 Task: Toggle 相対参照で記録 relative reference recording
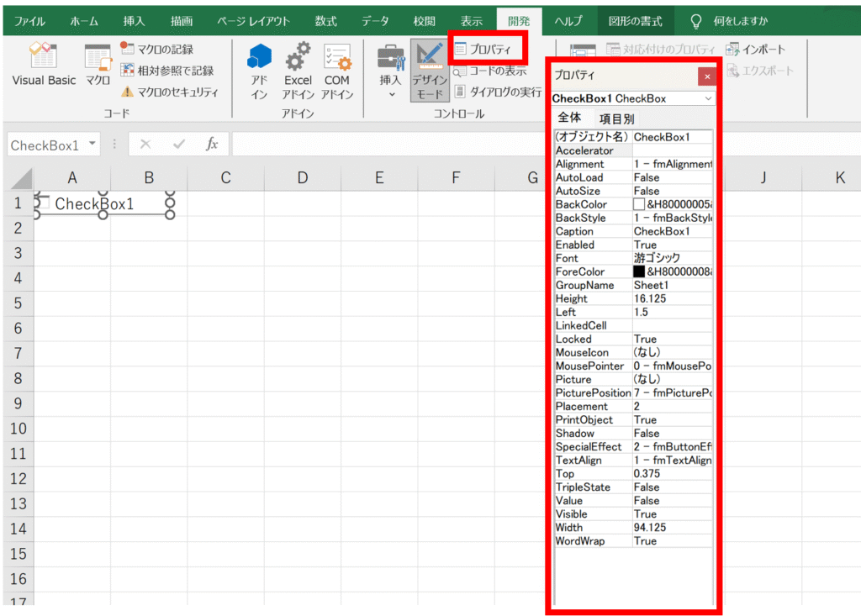pyautogui.click(x=128, y=71)
